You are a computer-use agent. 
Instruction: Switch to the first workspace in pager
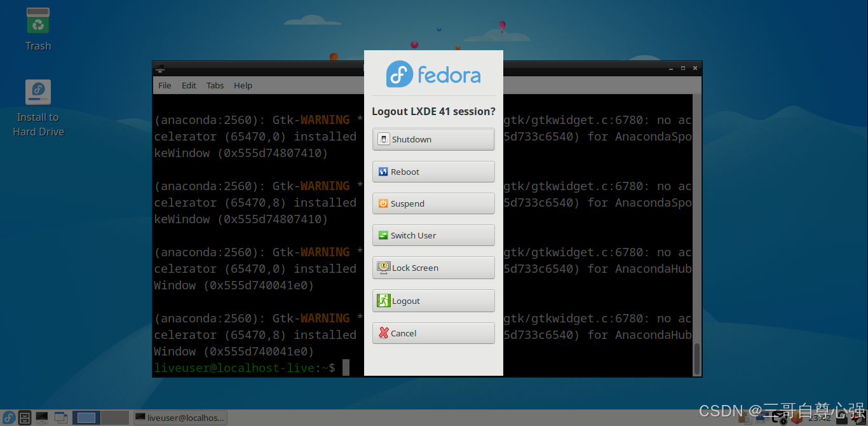[x=86, y=418]
